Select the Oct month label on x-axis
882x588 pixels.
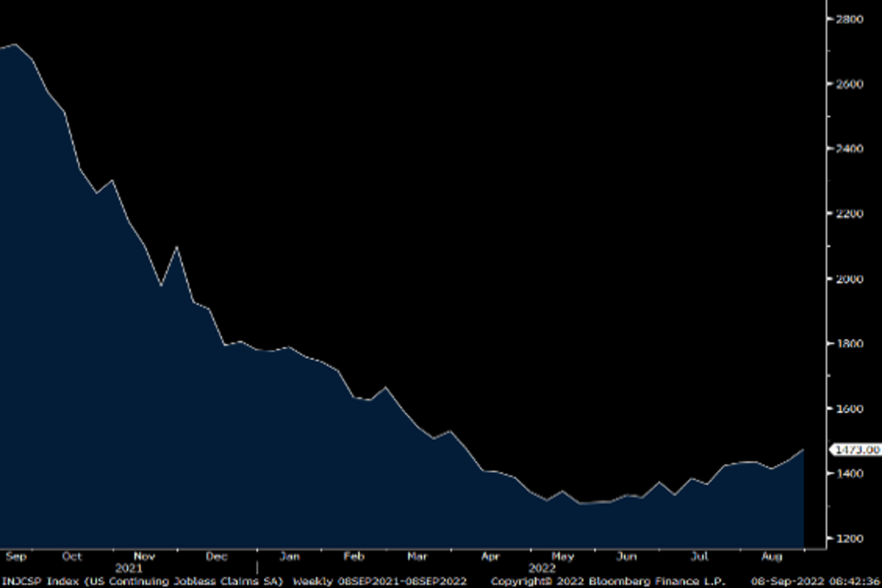(x=72, y=556)
